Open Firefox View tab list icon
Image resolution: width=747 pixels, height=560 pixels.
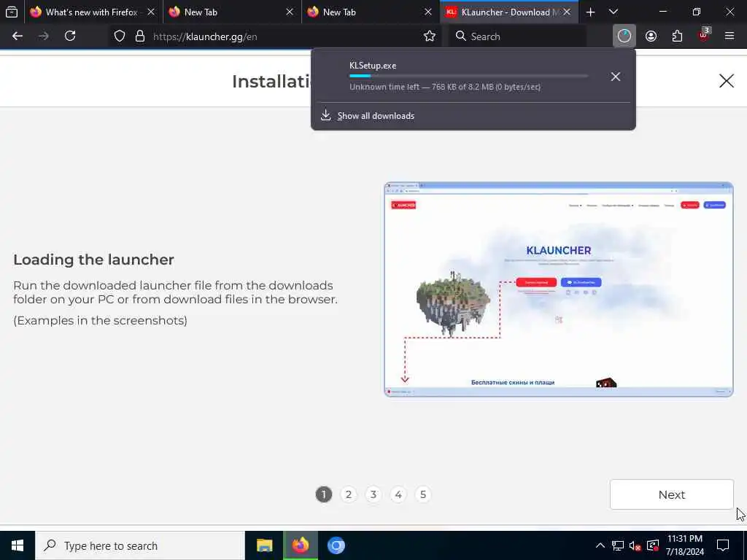[x=12, y=12]
